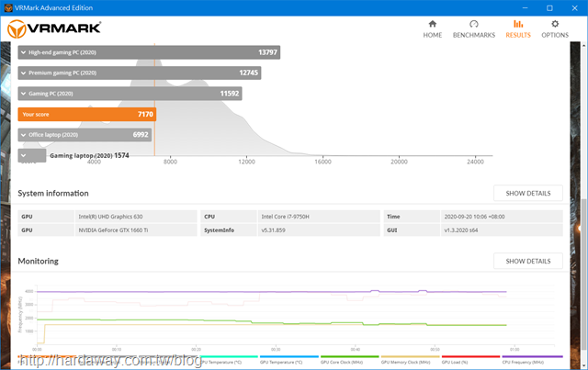Image resolution: width=588 pixels, height=370 pixels.
Task: Toggle the cyan CPU Temperature legend
Action: point(229,360)
